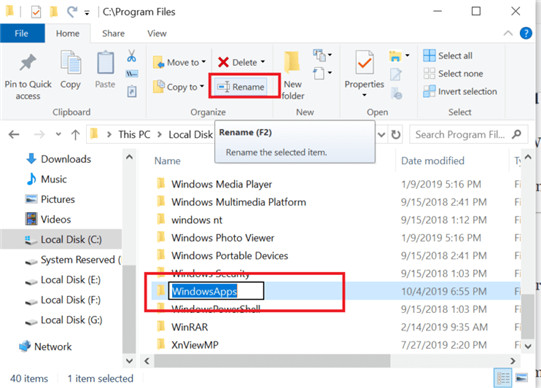Click Select all
The image size is (541, 388).
448,56
